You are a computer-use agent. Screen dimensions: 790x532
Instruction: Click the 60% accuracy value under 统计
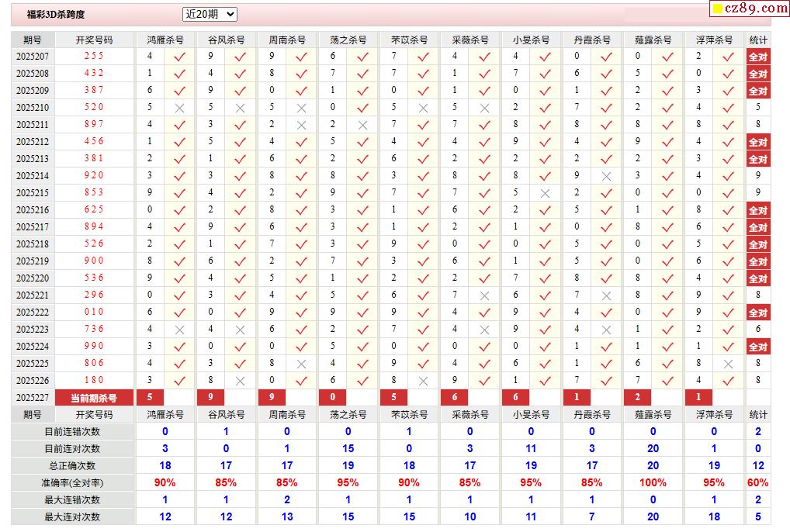pyautogui.click(x=757, y=482)
